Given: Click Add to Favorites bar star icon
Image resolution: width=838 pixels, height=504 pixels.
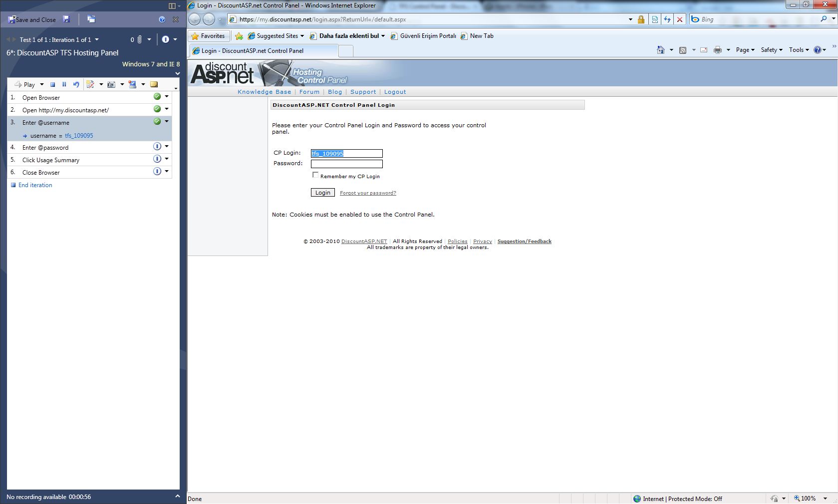Looking at the screenshot, I should click(239, 36).
